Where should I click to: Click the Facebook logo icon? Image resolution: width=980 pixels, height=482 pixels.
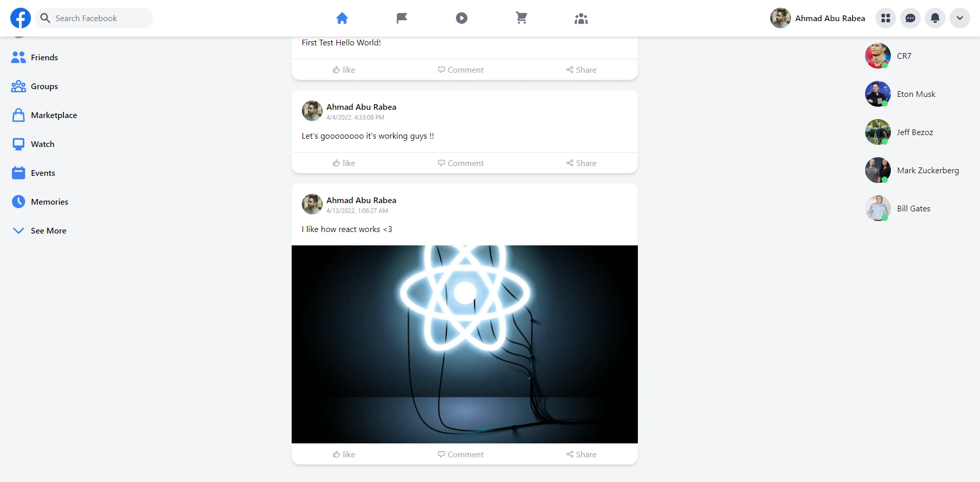[21, 18]
